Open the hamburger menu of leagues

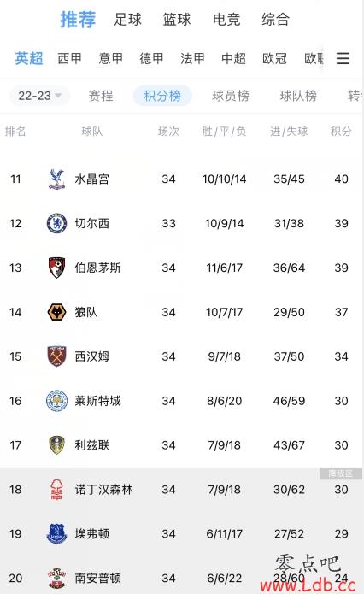point(343,58)
